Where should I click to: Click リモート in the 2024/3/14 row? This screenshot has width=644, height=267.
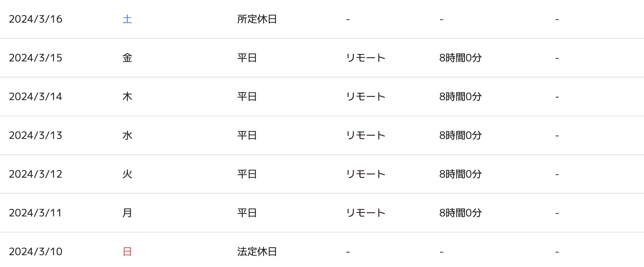click(x=366, y=97)
